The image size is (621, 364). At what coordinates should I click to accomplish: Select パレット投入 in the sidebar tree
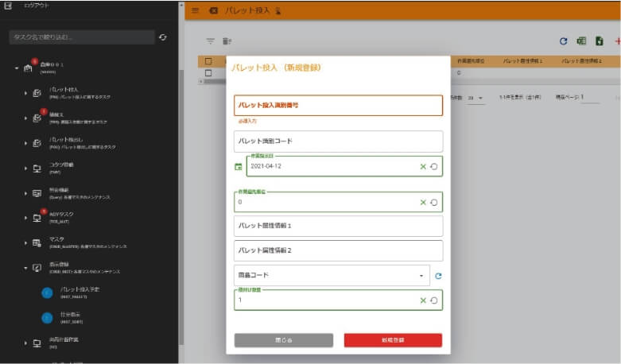(64, 90)
